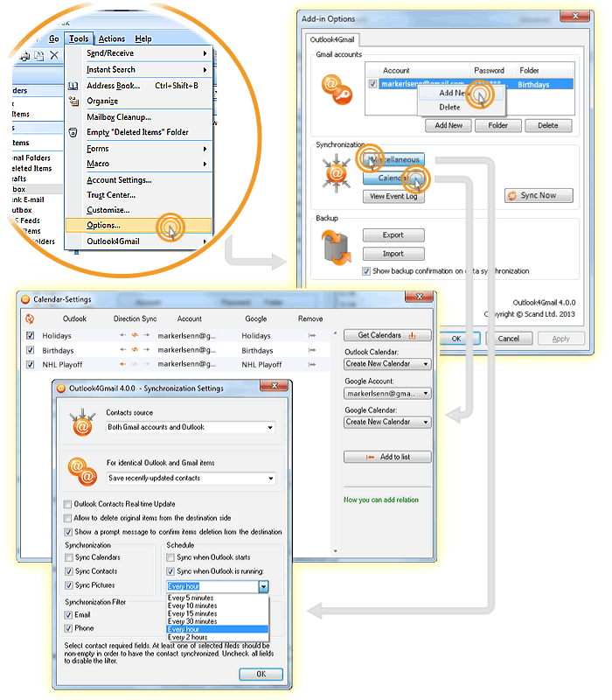This screenshot has width=612, height=700.
Task: Click the Miscellaneous synchronization button
Action: [x=393, y=160]
